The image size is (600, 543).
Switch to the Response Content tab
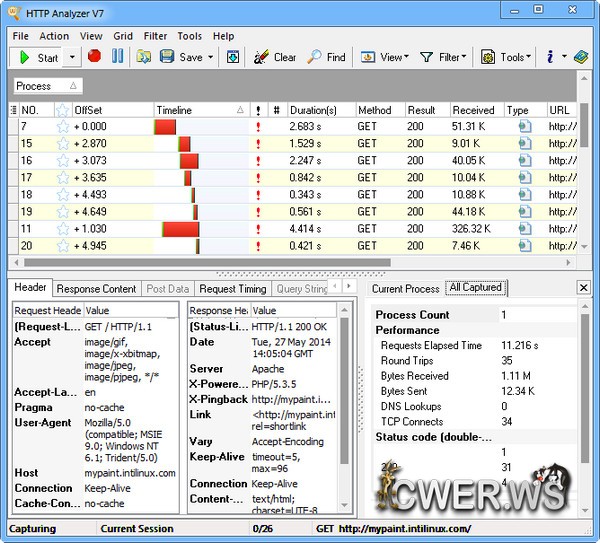click(96, 289)
